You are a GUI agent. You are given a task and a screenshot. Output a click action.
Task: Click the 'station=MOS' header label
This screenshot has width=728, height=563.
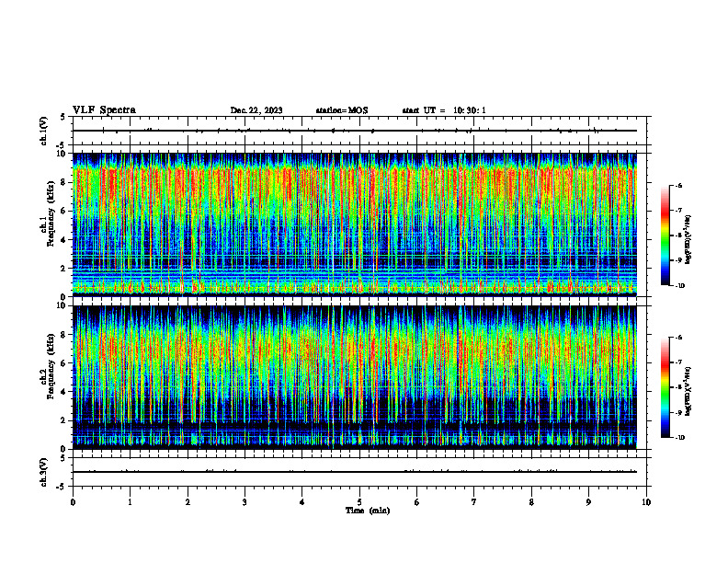[342, 110]
